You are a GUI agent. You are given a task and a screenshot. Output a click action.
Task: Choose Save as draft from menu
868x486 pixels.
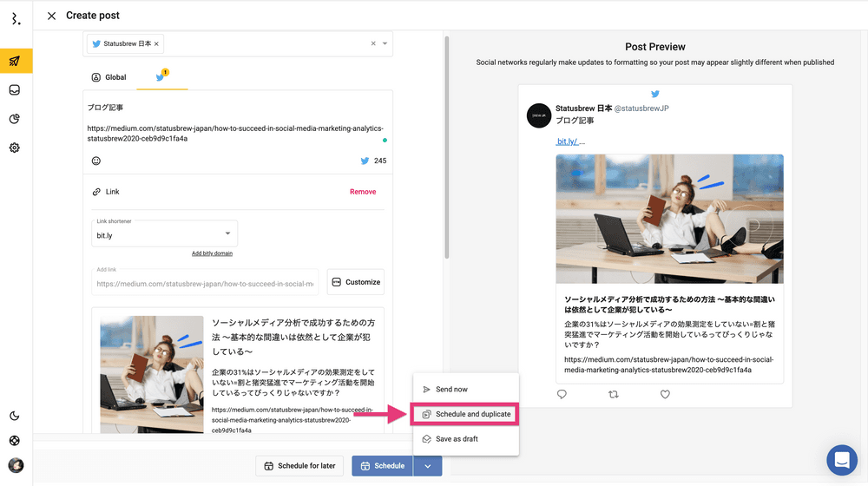coord(457,439)
